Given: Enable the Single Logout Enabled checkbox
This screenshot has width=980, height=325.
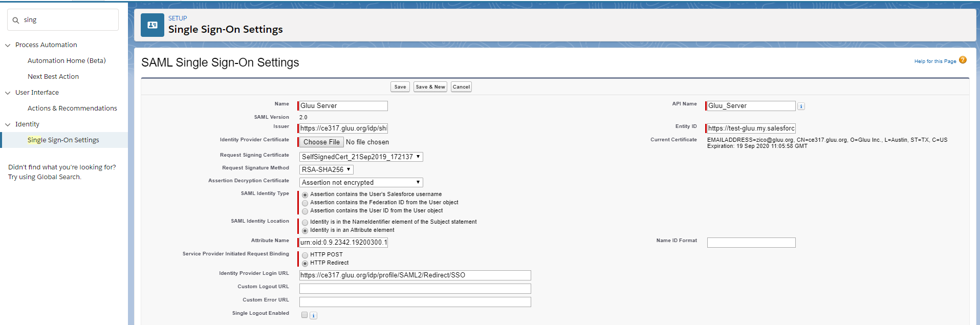Looking at the screenshot, I should pyautogui.click(x=304, y=315).
